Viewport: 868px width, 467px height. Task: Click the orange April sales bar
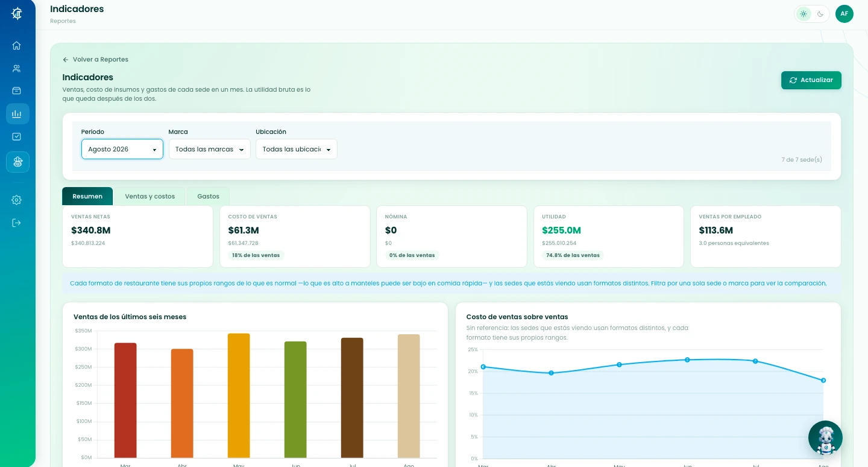182,403
